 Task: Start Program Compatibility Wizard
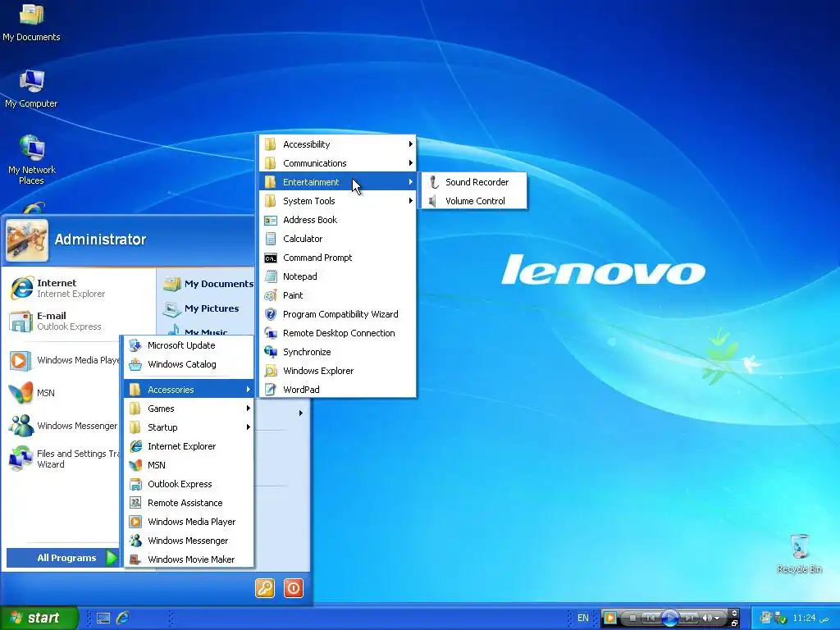(x=337, y=314)
